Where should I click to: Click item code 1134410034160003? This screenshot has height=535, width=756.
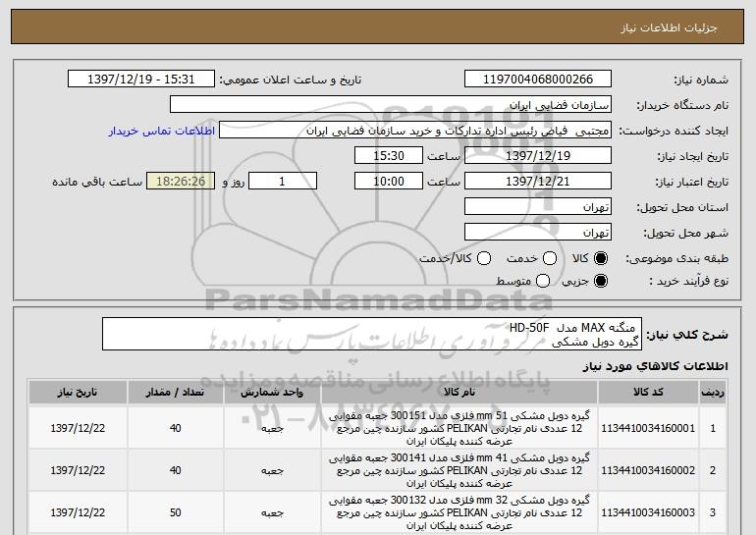pos(648,512)
